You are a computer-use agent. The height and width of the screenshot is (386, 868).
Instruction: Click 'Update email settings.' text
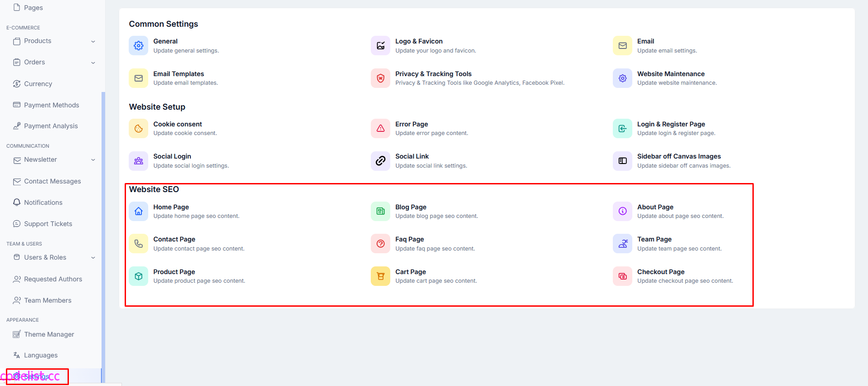(x=667, y=51)
